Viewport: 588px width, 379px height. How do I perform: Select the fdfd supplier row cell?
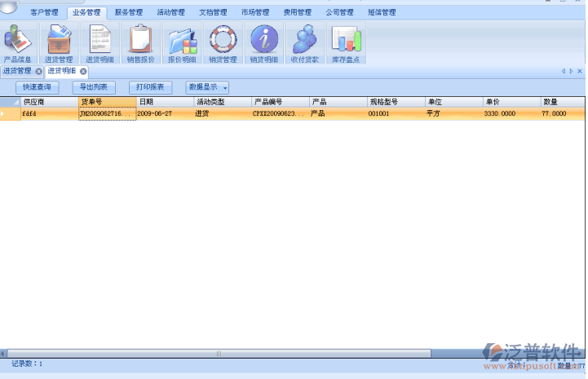[x=49, y=114]
